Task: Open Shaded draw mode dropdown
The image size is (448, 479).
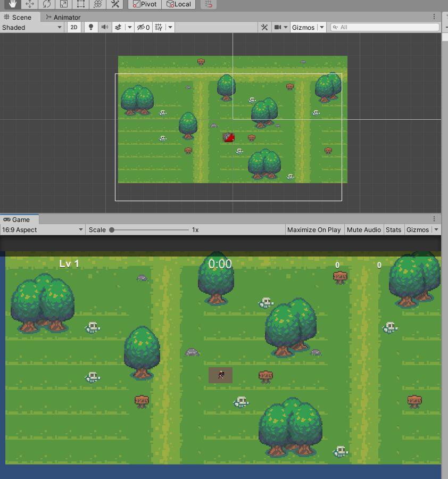Action: pyautogui.click(x=32, y=28)
